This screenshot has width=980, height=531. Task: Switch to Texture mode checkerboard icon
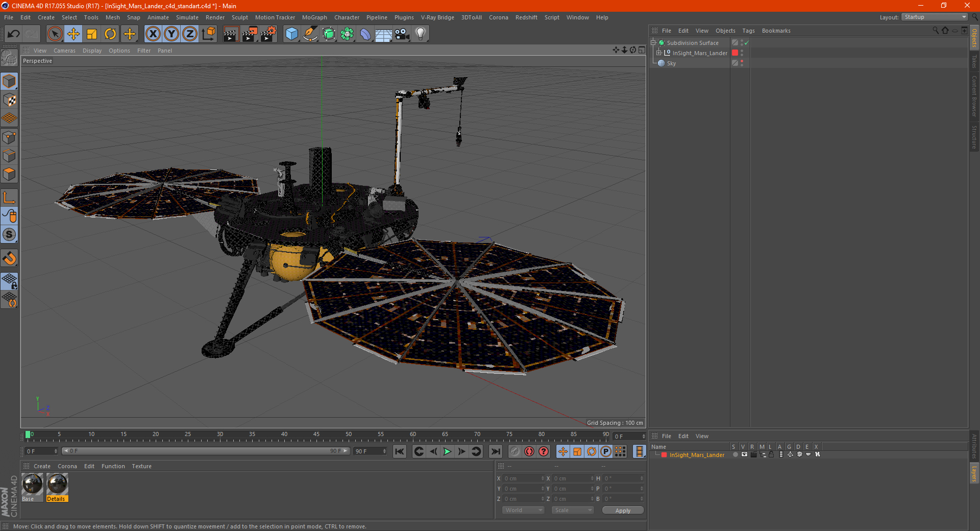coord(9,100)
